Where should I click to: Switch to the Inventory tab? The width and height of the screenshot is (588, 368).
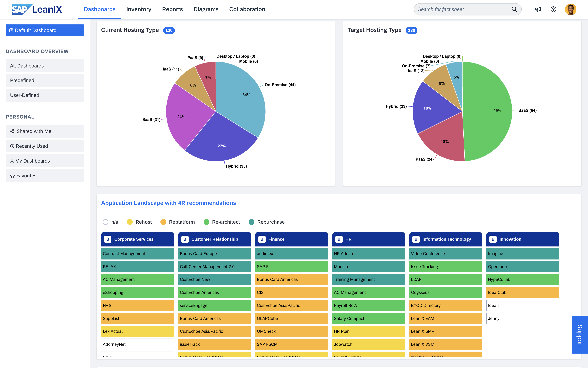(x=139, y=9)
